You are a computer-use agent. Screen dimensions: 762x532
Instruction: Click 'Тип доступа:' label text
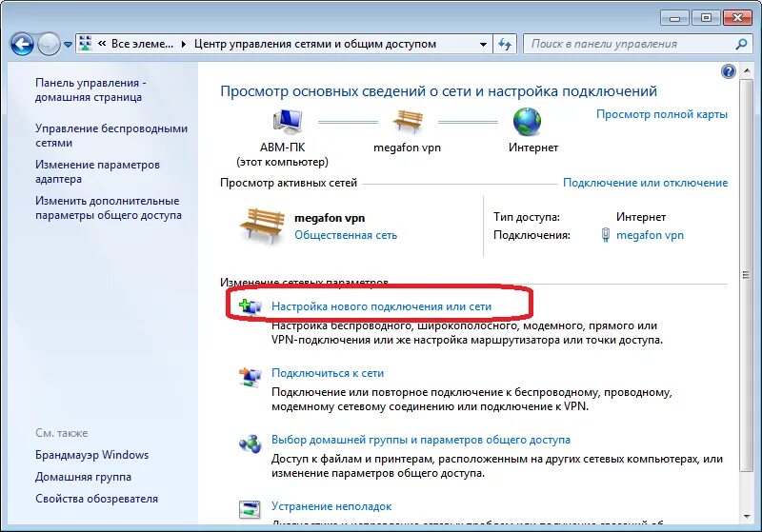(x=527, y=217)
